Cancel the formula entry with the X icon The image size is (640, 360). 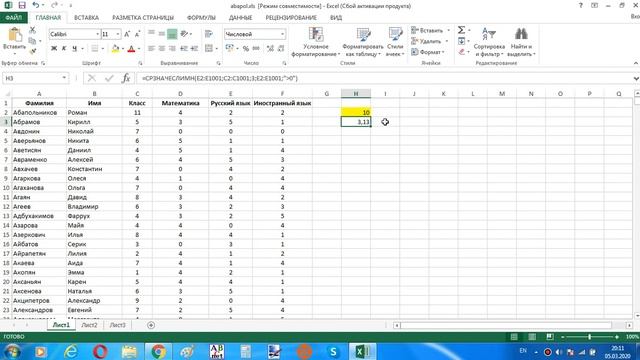pyautogui.click(x=92, y=78)
